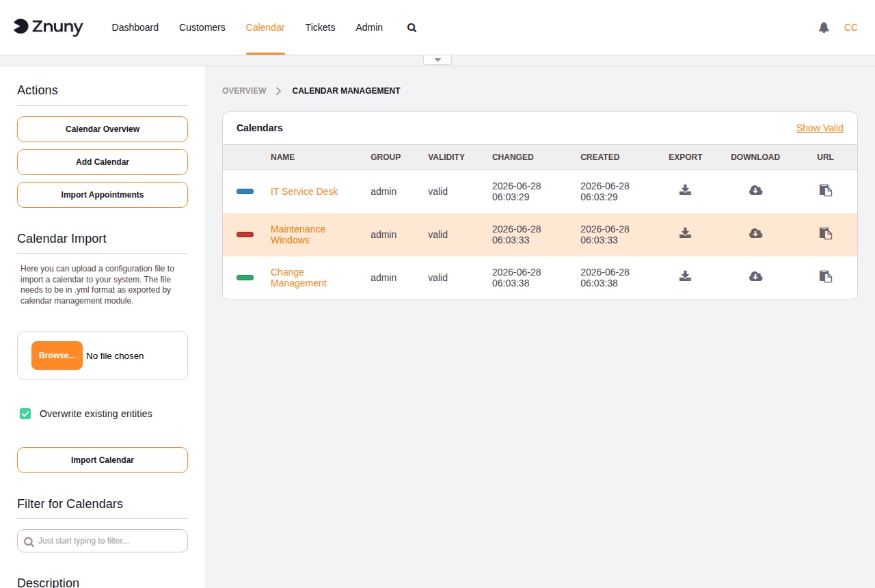Click the Created column header
The image size is (875, 588).
point(600,157)
